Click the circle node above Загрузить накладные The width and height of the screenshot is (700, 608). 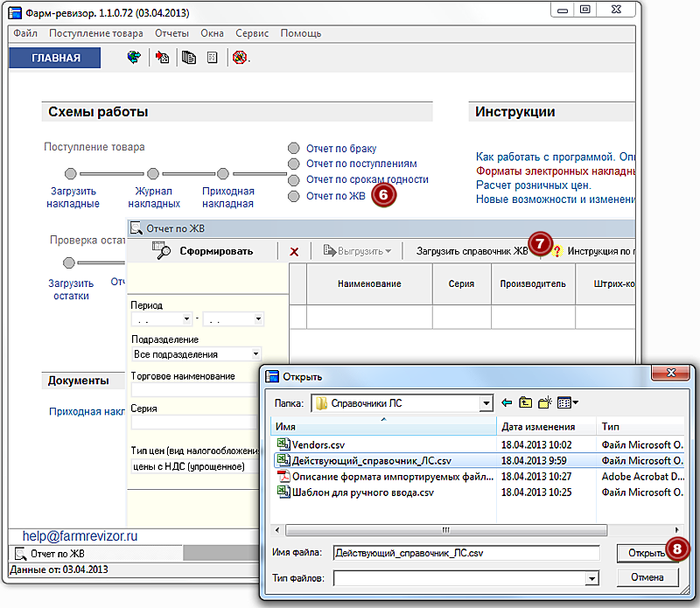click(71, 173)
